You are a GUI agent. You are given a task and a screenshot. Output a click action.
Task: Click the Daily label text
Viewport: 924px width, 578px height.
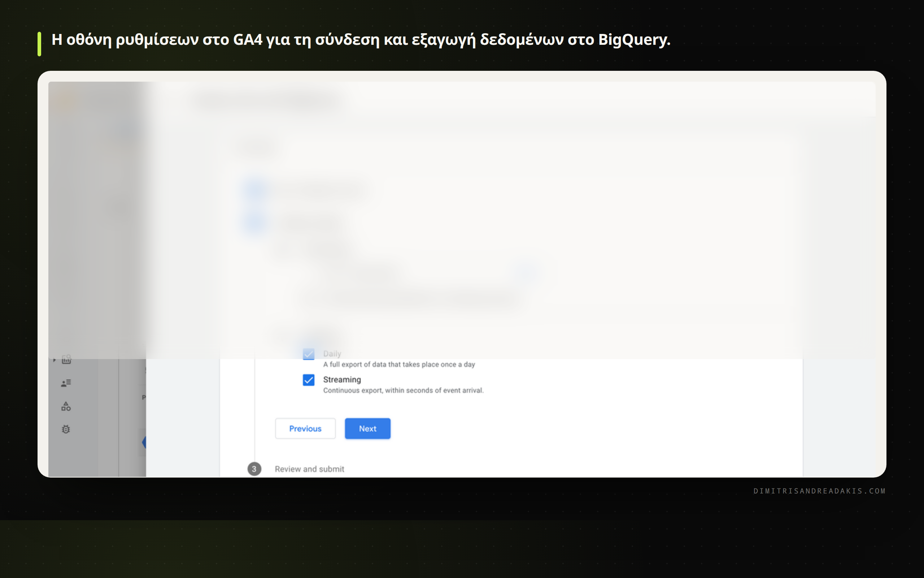coord(332,354)
